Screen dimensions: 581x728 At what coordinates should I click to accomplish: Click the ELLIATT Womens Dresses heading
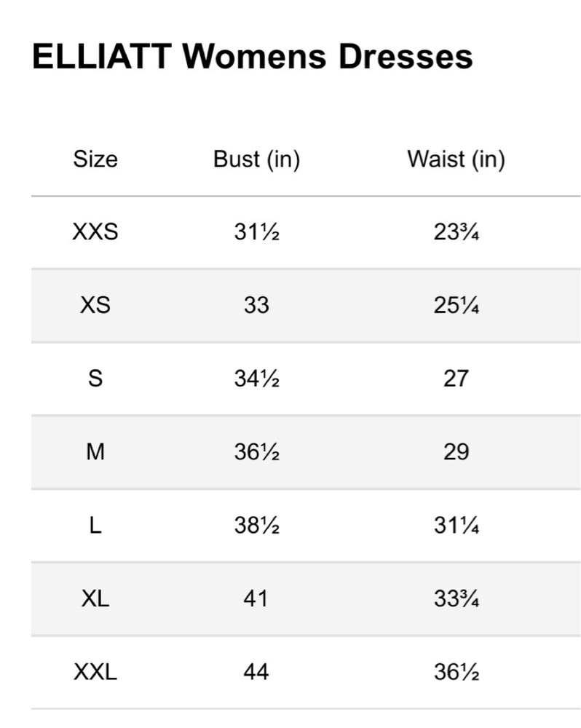(253, 57)
